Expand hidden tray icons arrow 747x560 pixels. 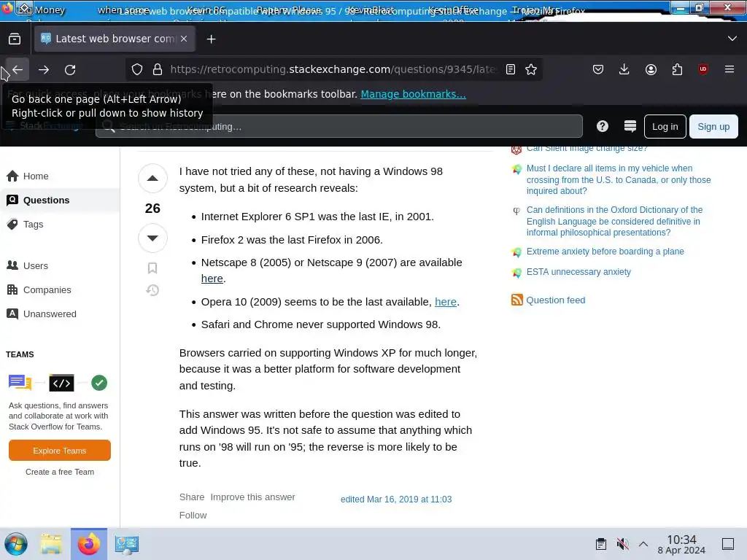pos(643,544)
